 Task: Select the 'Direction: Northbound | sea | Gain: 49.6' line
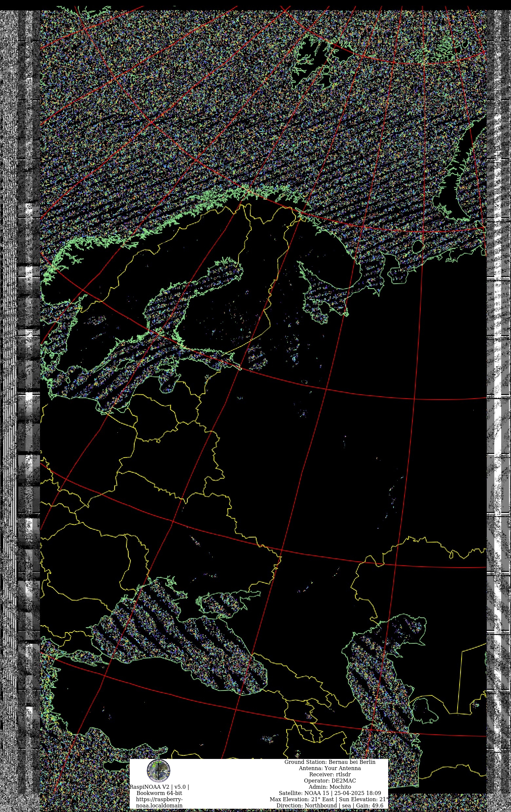coord(330,805)
